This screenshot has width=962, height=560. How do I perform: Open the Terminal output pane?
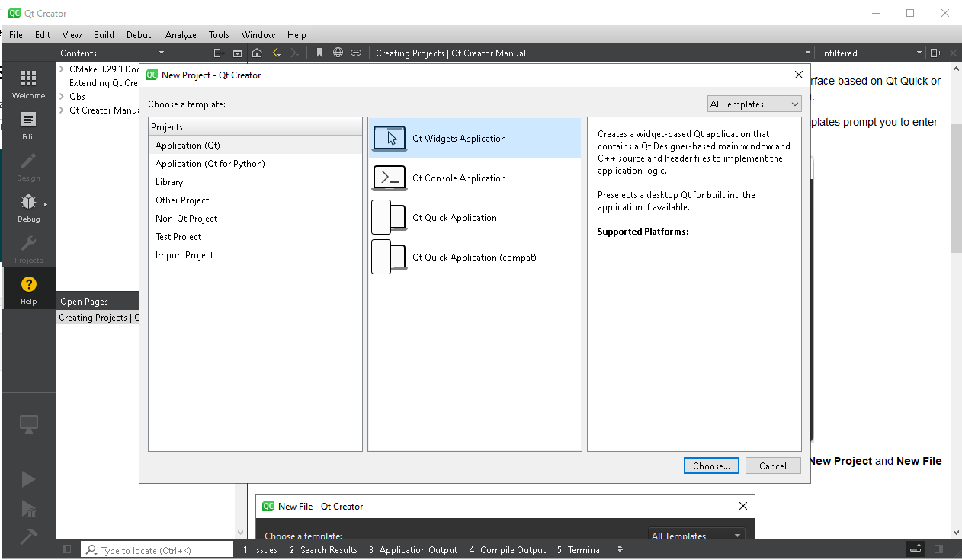(579, 549)
